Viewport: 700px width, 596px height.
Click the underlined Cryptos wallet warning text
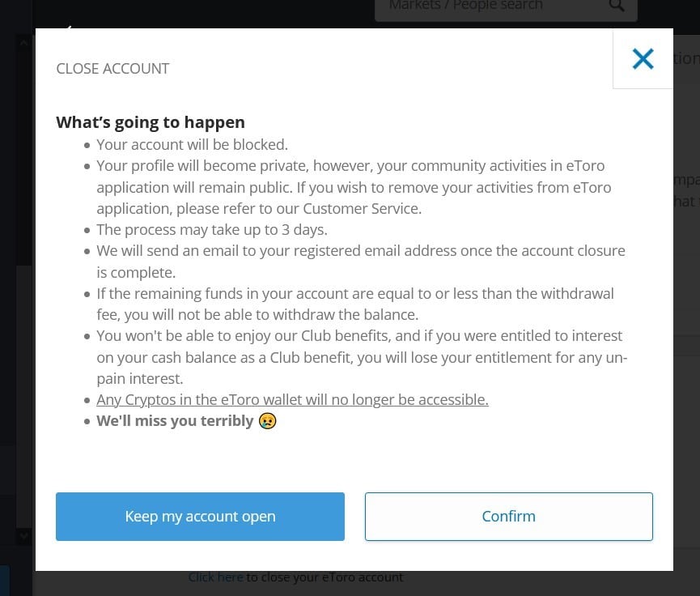click(x=292, y=399)
